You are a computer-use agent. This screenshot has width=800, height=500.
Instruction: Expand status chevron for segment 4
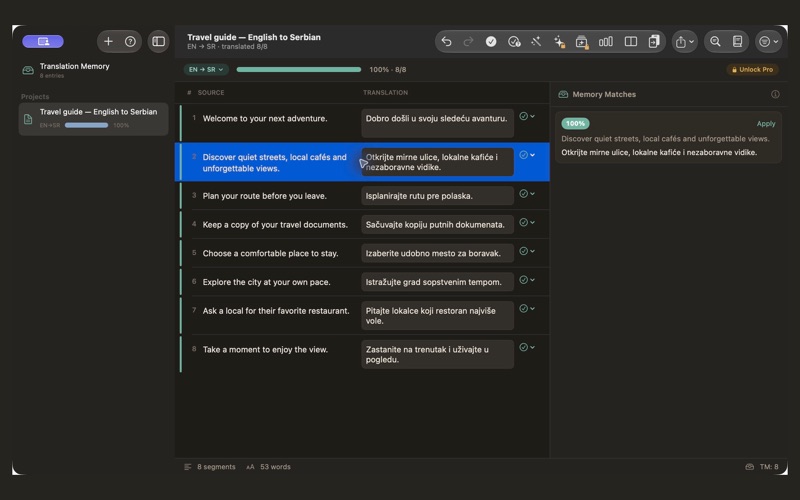533,222
